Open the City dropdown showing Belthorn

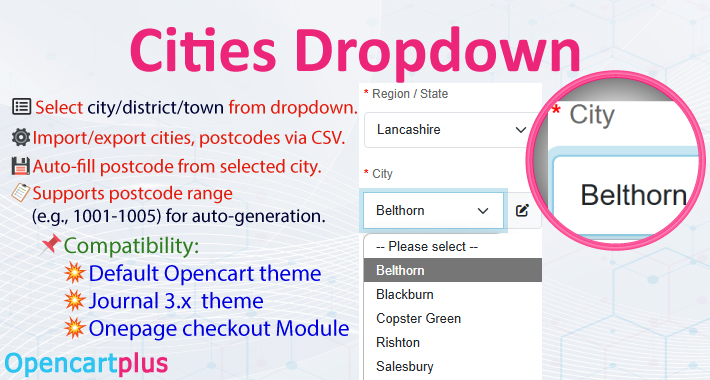coord(433,211)
